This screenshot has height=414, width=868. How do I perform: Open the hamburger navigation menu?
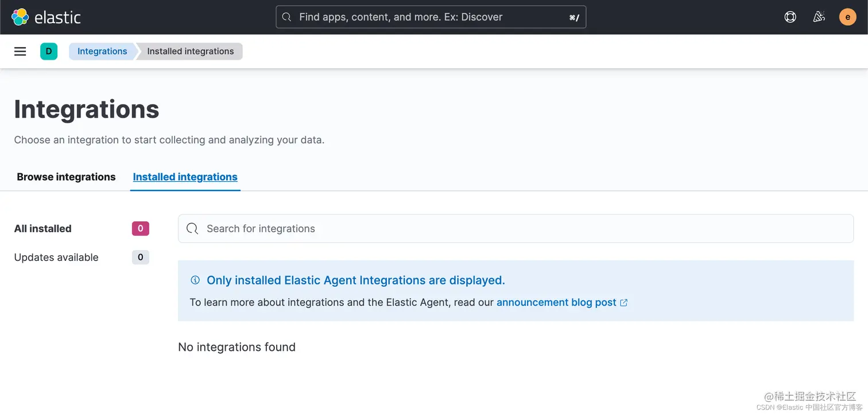point(20,52)
